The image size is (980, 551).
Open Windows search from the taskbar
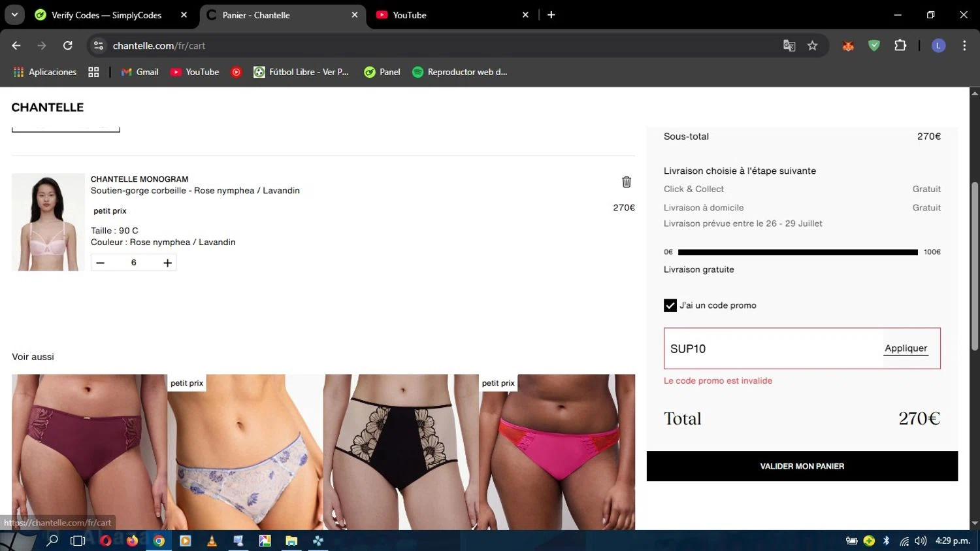point(52,541)
